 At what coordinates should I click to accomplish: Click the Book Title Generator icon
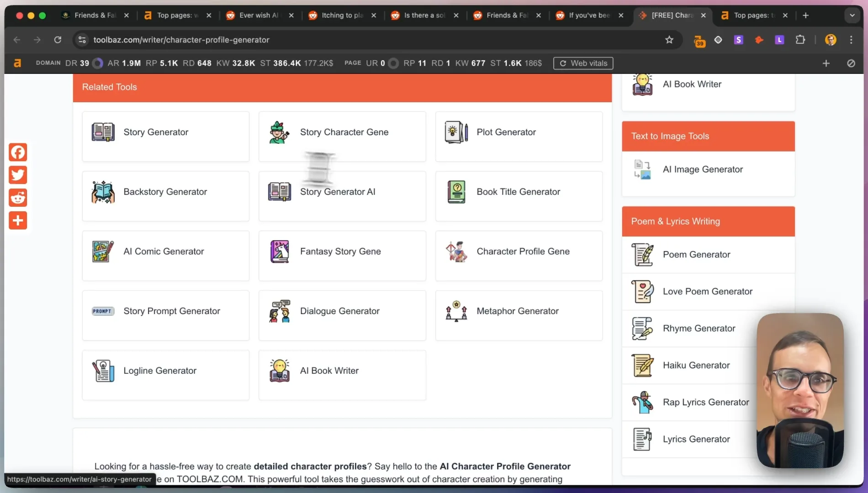[456, 192]
